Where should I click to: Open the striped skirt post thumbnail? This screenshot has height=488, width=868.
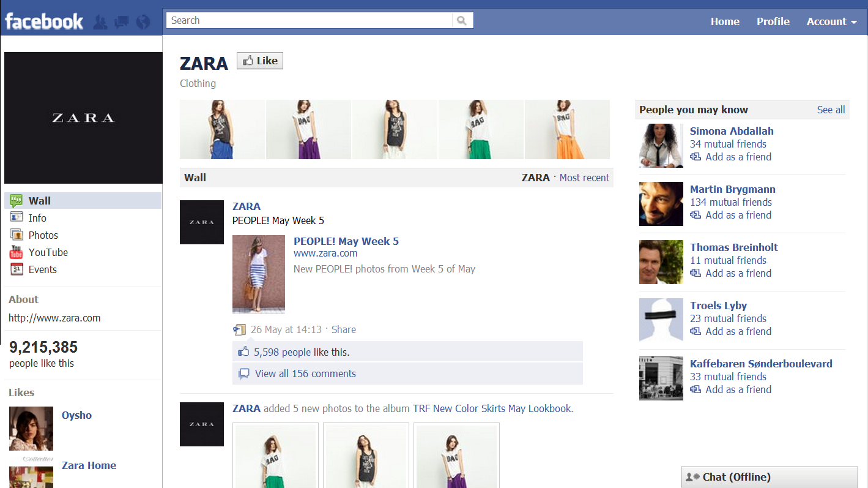tap(259, 274)
